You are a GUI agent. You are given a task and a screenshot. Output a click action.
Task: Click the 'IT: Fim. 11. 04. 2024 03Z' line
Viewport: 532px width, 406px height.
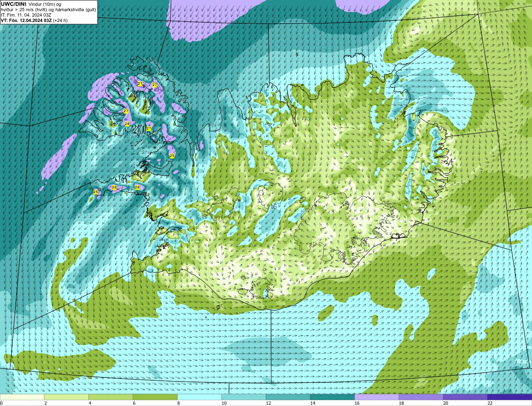click(x=26, y=15)
